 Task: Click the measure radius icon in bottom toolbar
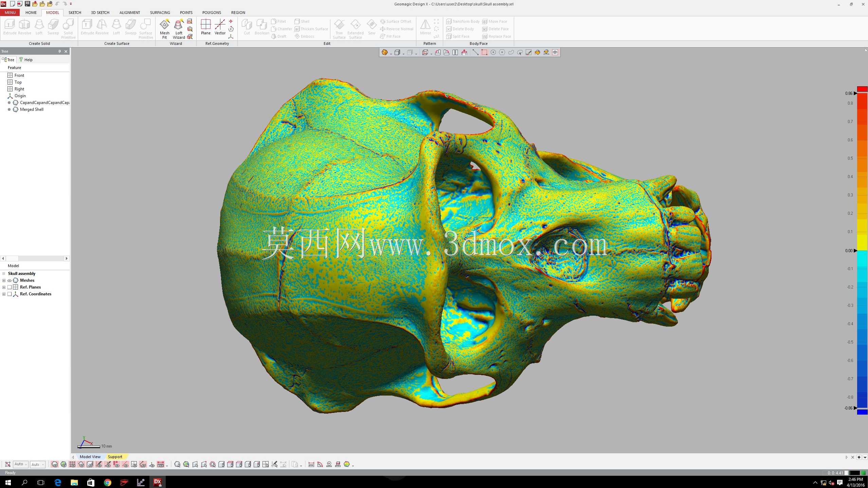(x=329, y=464)
